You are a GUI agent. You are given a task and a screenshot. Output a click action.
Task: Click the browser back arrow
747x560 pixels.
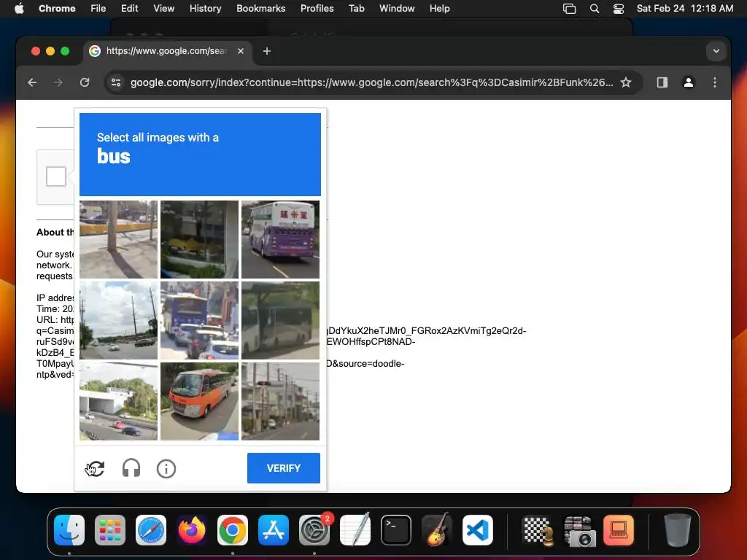click(x=32, y=82)
